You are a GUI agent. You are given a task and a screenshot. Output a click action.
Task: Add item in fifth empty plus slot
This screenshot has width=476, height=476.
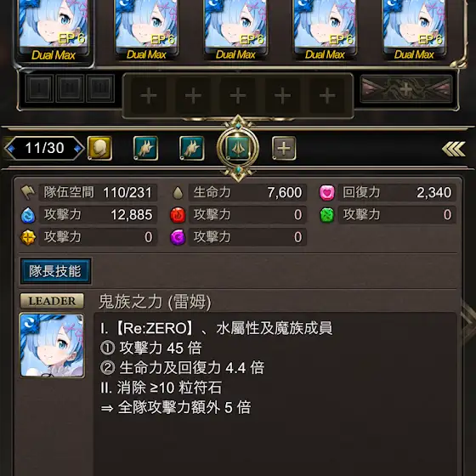[327, 95]
